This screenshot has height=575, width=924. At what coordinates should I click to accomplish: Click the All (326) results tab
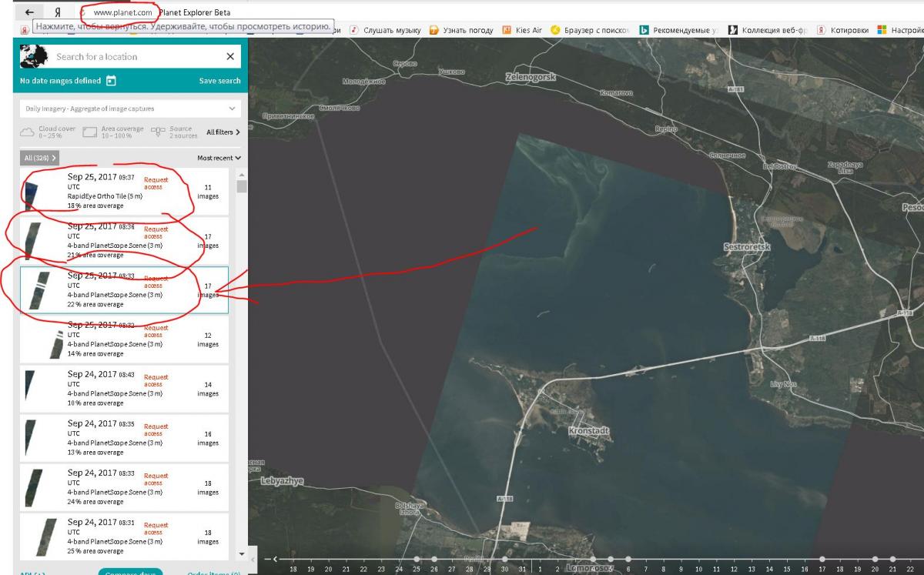39,158
